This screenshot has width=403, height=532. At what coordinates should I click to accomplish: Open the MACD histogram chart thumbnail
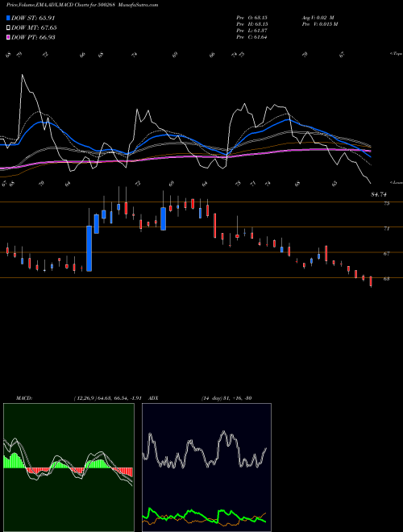pyautogui.click(x=69, y=468)
